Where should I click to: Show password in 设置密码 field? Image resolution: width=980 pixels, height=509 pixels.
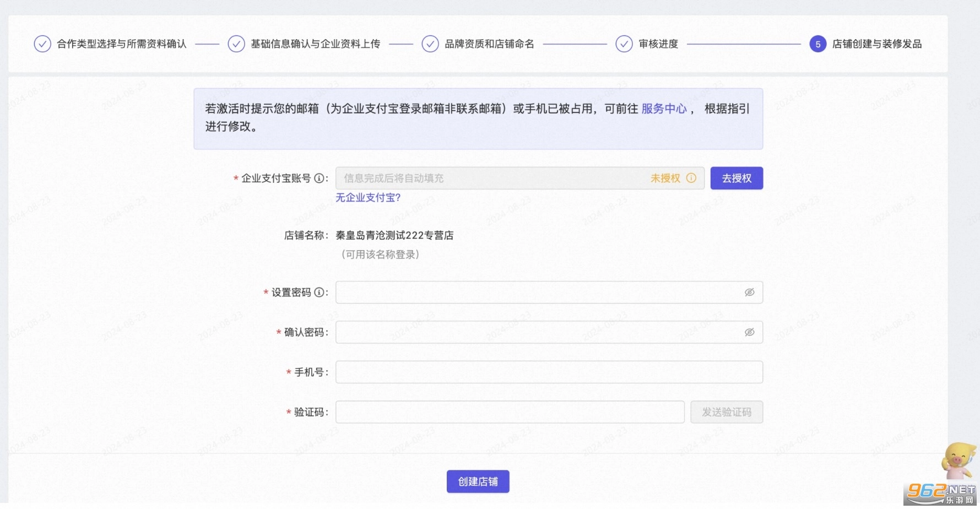pos(749,293)
